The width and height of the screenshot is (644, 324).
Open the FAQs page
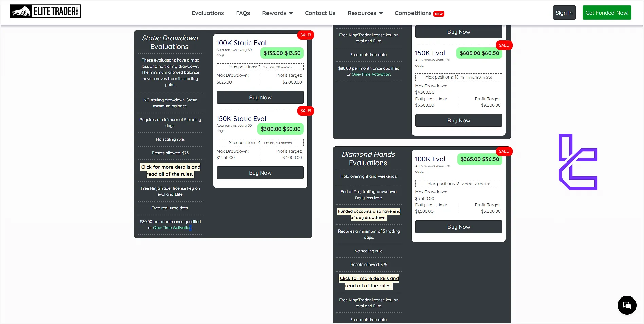point(243,13)
